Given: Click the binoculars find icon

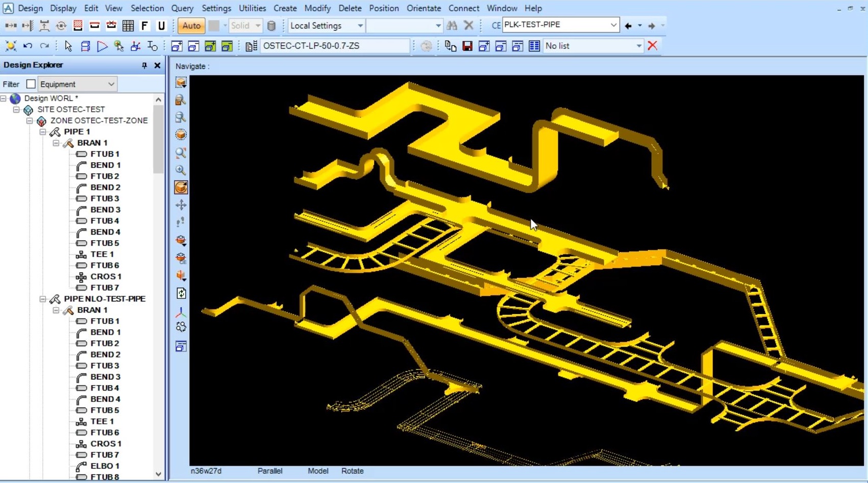Looking at the screenshot, I should pos(452,26).
